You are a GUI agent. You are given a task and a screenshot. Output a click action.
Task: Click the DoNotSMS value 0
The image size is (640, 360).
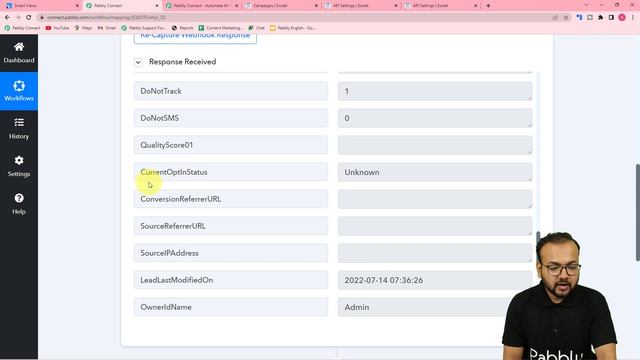click(x=435, y=118)
